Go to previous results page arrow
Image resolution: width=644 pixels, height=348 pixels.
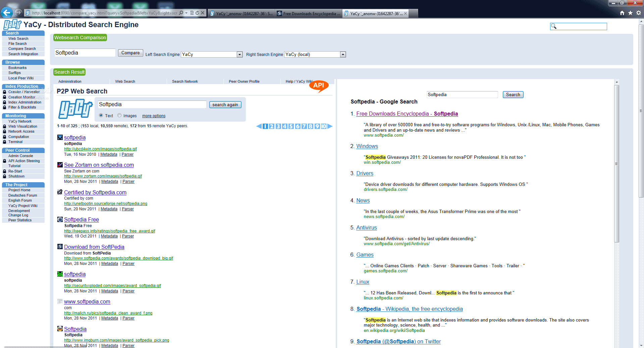259,126
